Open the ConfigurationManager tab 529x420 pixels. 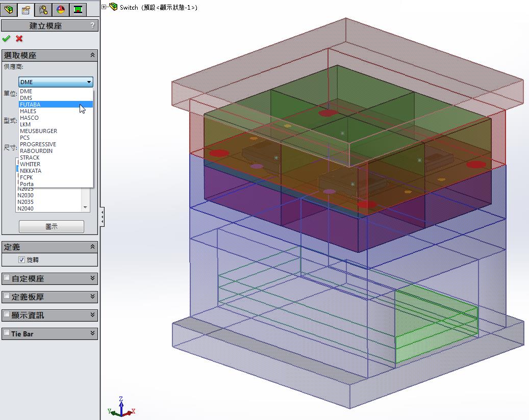point(43,9)
